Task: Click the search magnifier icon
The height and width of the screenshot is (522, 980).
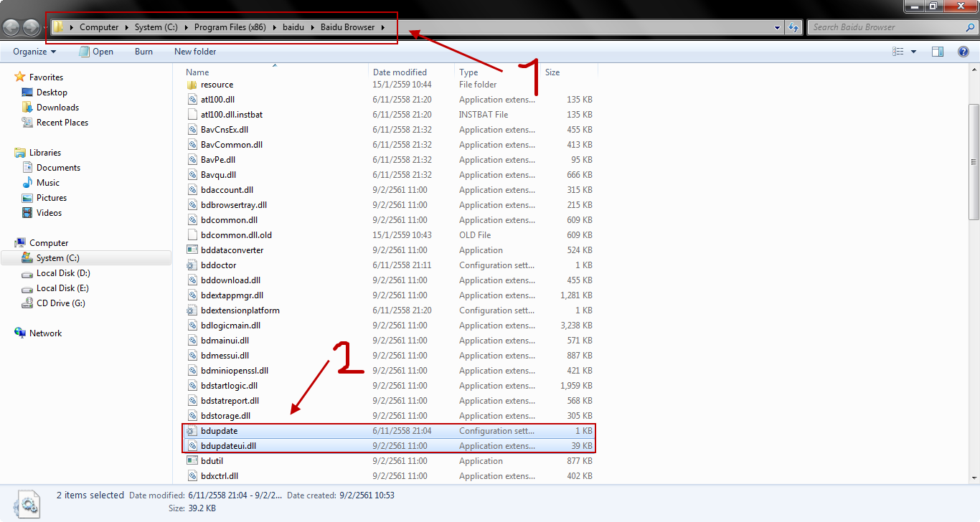Action: (970, 27)
